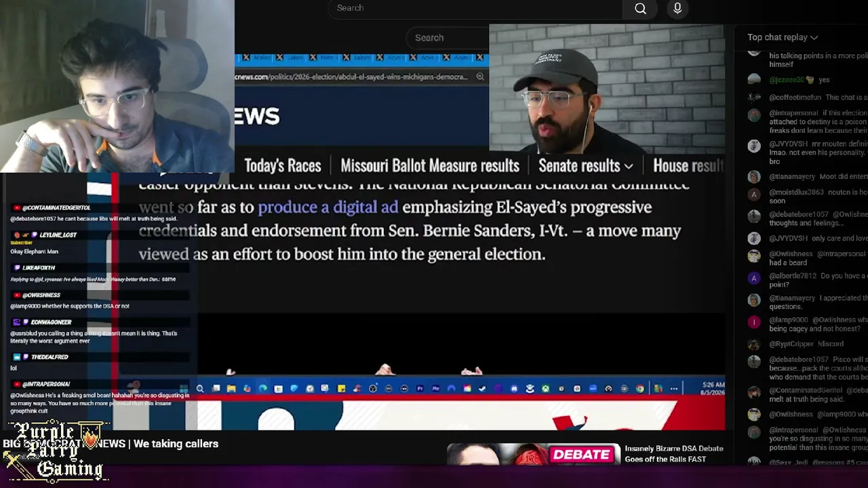This screenshot has height=488, width=868.
Task: Click avatar beside @albertie7812 chat message
Action: click(754, 278)
